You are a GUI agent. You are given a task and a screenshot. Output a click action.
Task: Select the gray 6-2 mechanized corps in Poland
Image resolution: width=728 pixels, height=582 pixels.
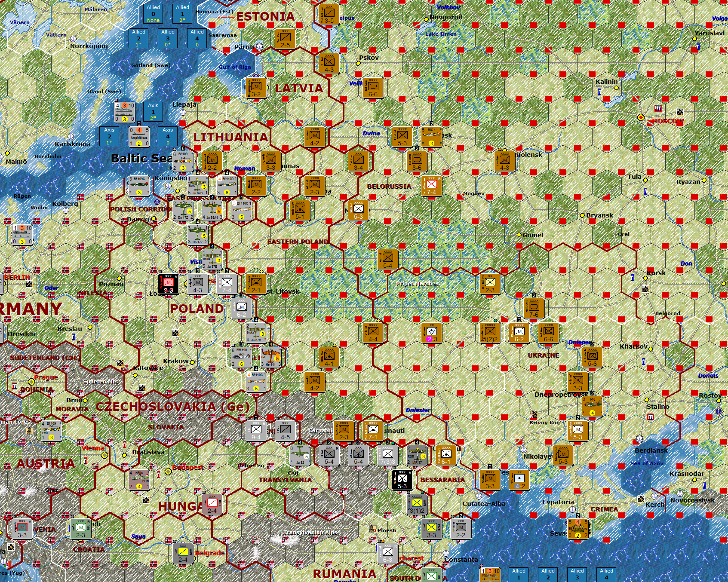pyautogui.click(x=241, y=308)
